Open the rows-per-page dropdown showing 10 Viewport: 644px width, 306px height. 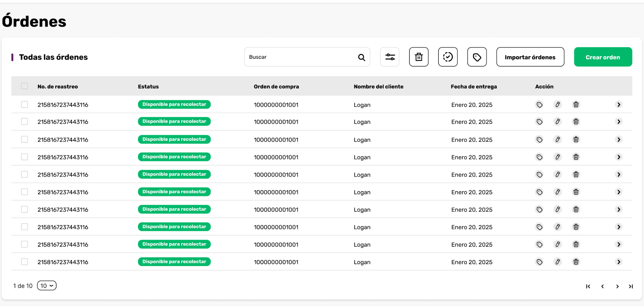47,286
